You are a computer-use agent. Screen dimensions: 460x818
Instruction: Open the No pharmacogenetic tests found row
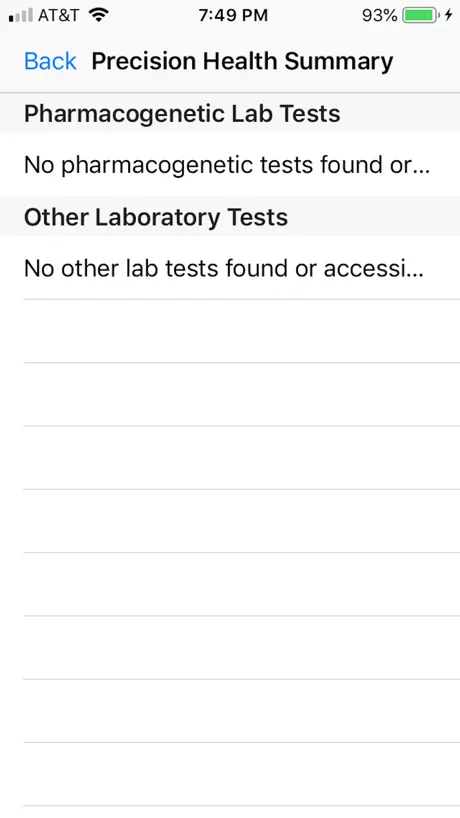[230, 164]
